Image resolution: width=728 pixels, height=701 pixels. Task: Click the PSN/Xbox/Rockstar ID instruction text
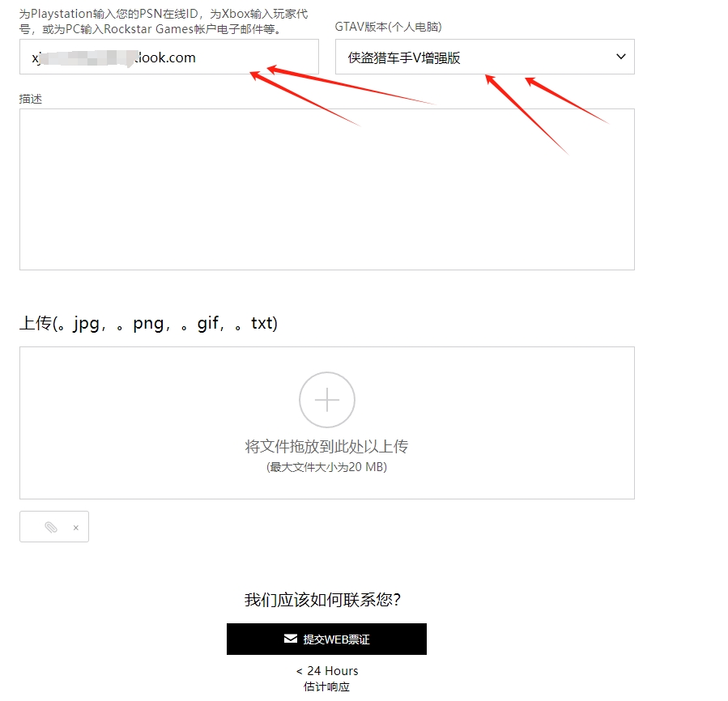164,21
